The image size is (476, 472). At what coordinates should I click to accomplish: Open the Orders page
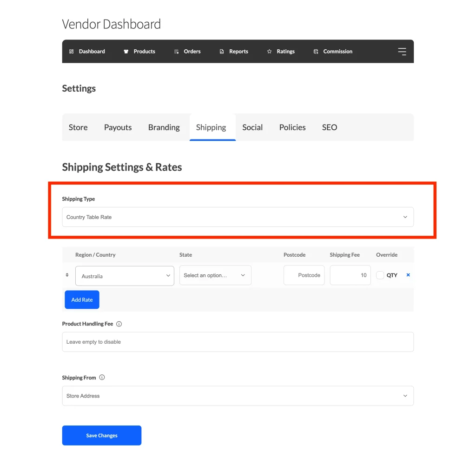[187, 52]
